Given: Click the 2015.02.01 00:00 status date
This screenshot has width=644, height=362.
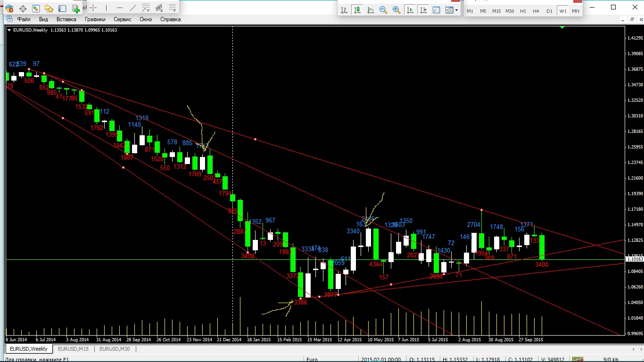Looking at the screenshot, I should 381,359.
